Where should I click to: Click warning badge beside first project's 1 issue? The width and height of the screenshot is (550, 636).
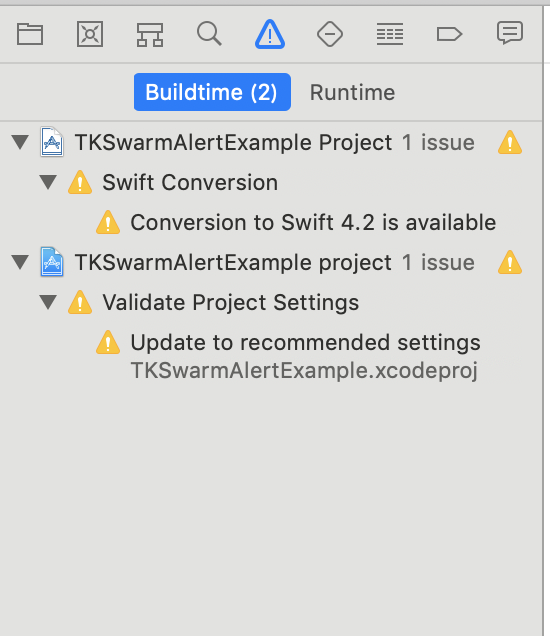tap(510, 142)
